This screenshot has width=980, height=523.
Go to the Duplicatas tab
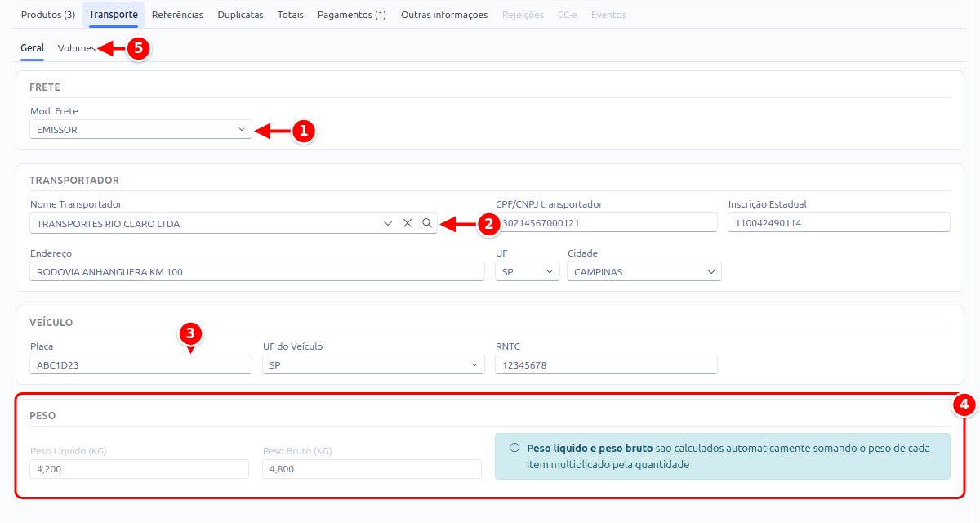pos(240,15)
